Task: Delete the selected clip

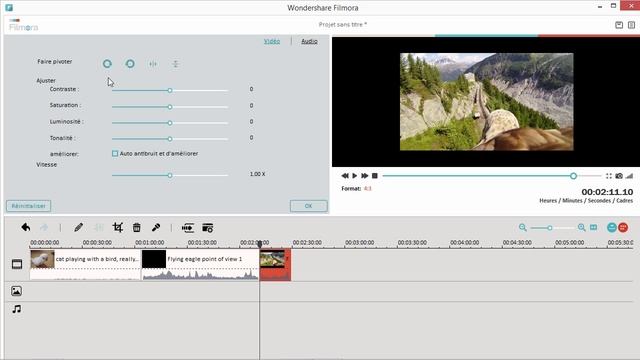Action: click(x=137, y=227)
